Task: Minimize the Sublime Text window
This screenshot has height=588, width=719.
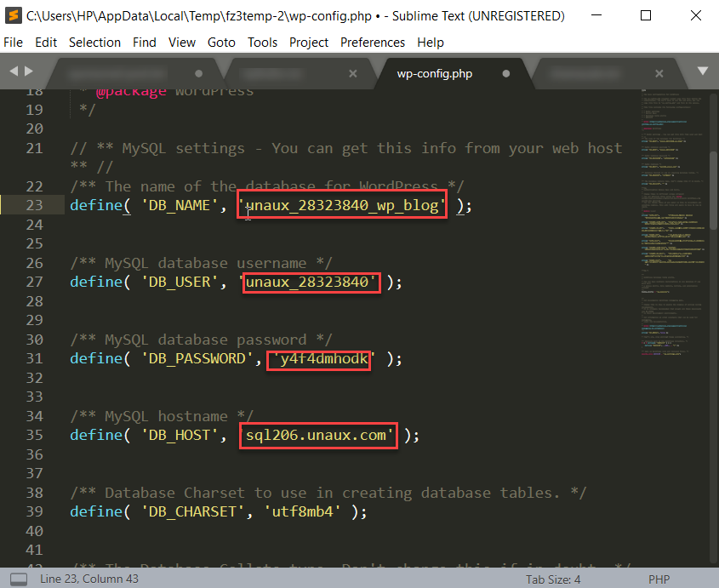Action: [x=596, y=15]
